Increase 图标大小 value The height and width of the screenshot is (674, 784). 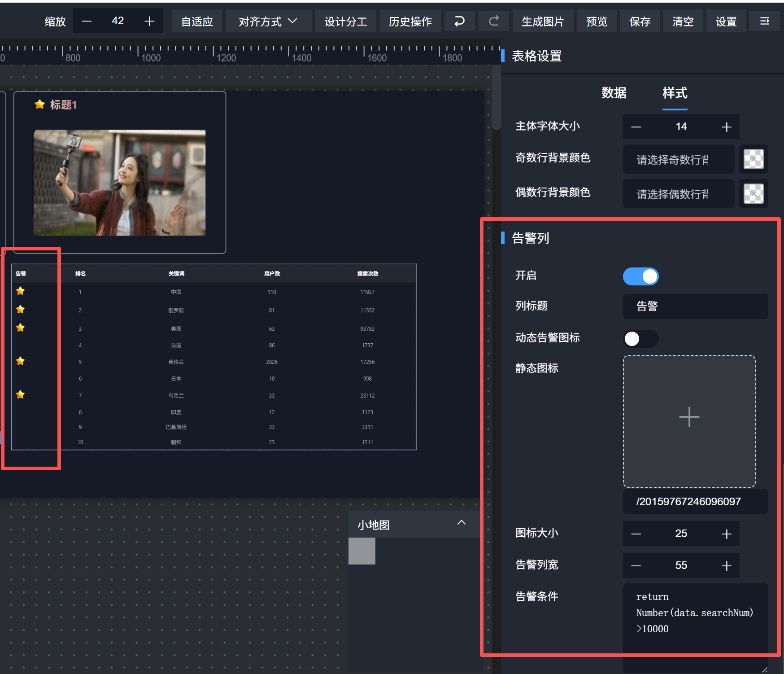(727, 534)
